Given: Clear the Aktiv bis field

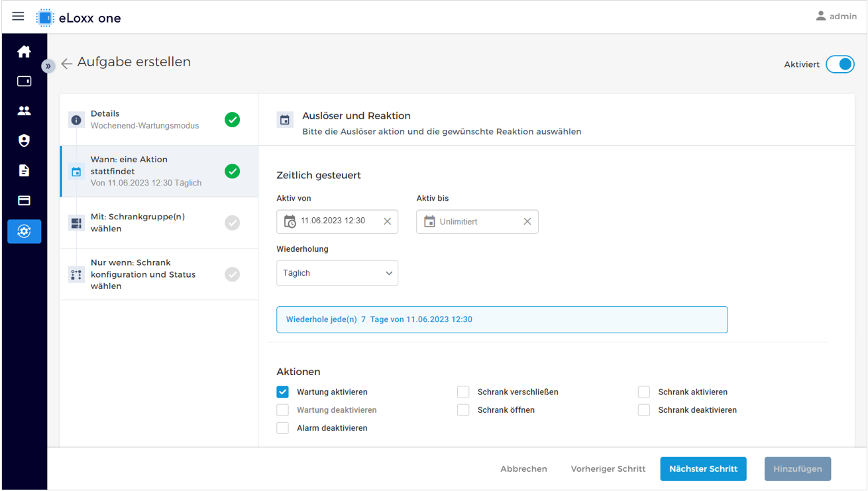Looking at the screenshot, I should 527,221.
